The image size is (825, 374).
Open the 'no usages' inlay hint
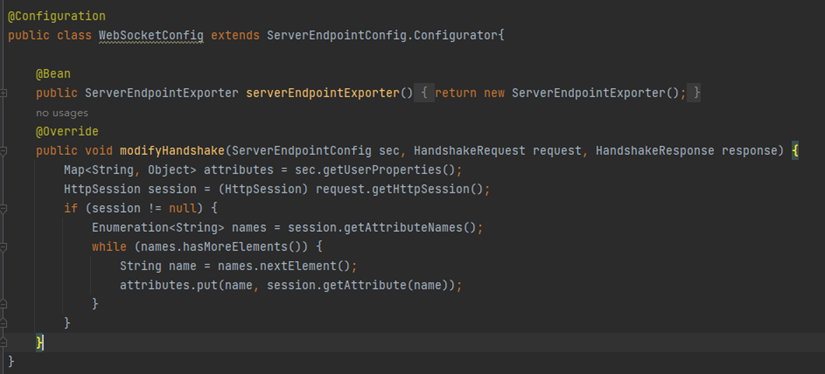coord(62,113)
